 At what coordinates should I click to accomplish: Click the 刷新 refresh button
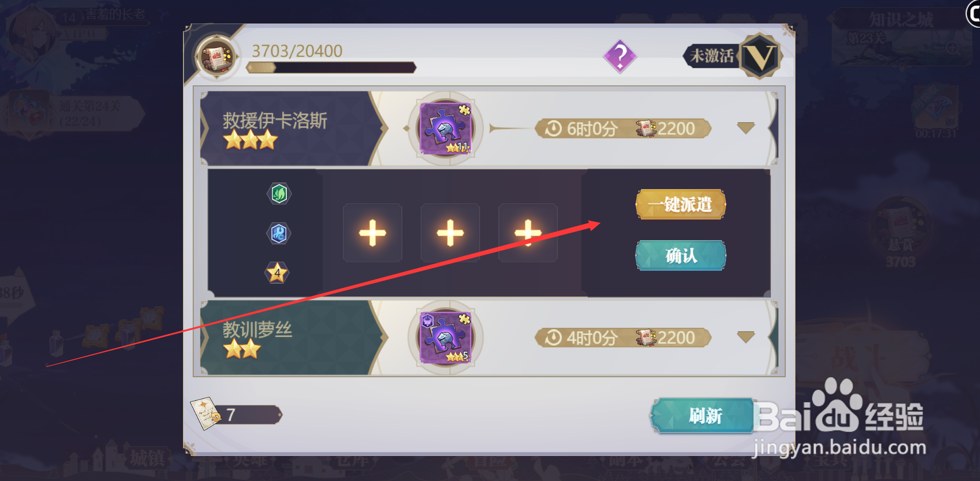point(705,416)
